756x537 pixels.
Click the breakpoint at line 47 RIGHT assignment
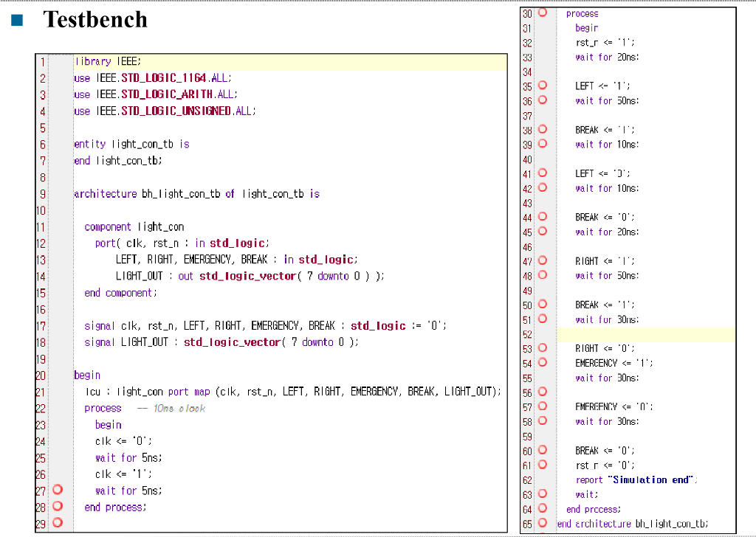click(x=543, y=260)
